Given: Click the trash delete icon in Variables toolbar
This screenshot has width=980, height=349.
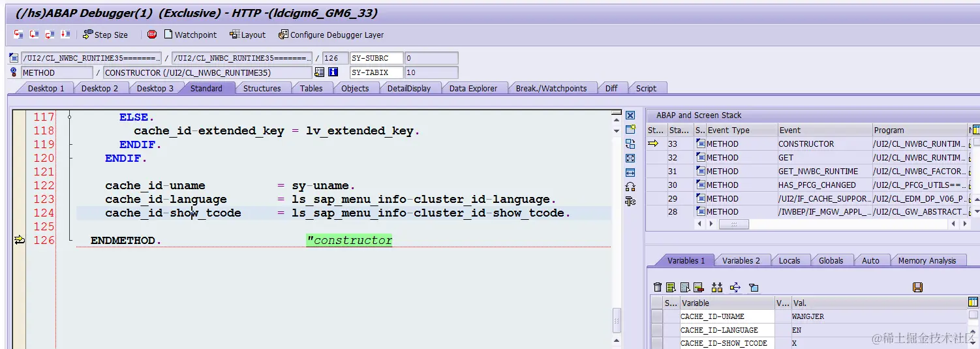Looking at the screenshot, I should [658, 287].
